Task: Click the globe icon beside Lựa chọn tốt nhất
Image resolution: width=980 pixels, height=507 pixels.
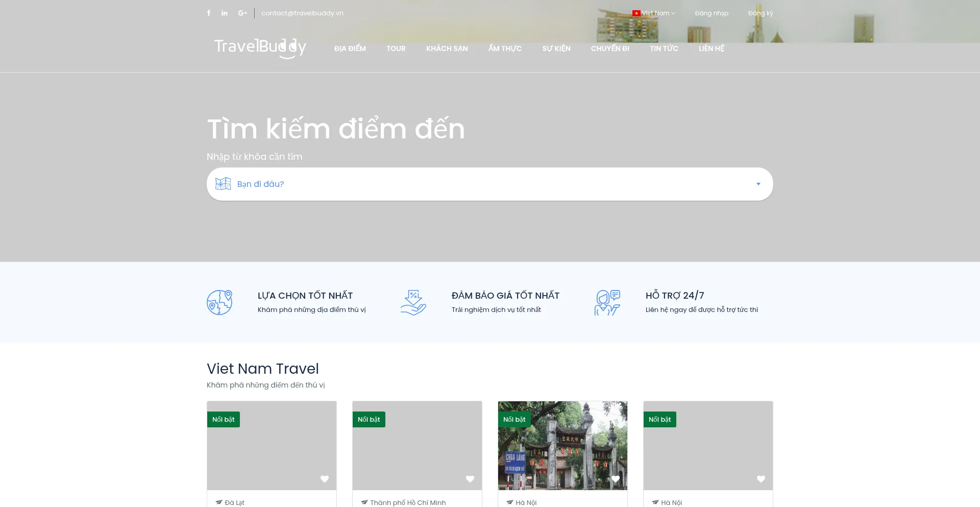Action: coord(219,302)
